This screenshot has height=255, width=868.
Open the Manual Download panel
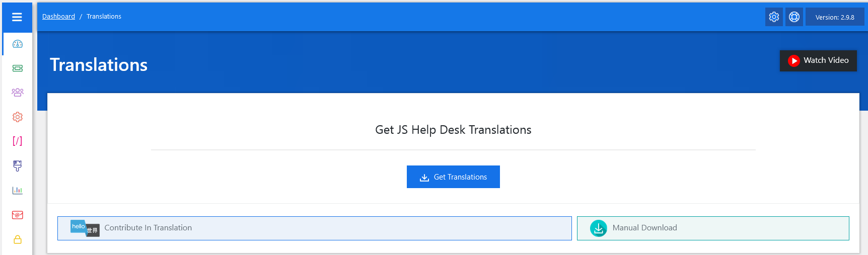pos(712,228)
